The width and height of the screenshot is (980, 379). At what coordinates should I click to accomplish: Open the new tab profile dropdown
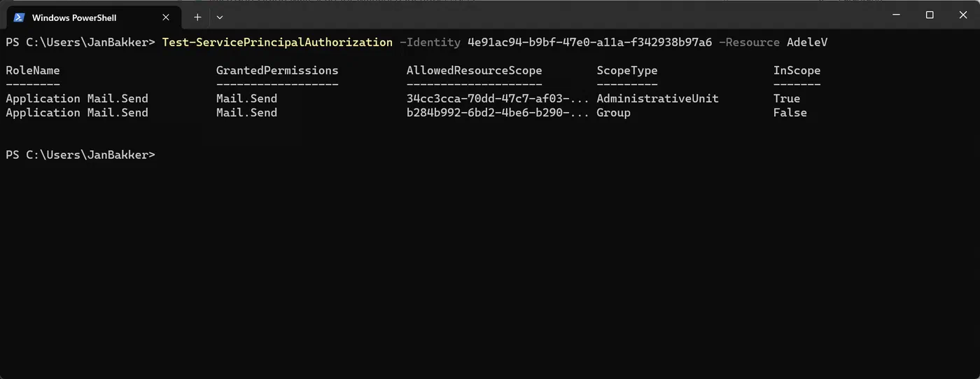click(220, 17)
